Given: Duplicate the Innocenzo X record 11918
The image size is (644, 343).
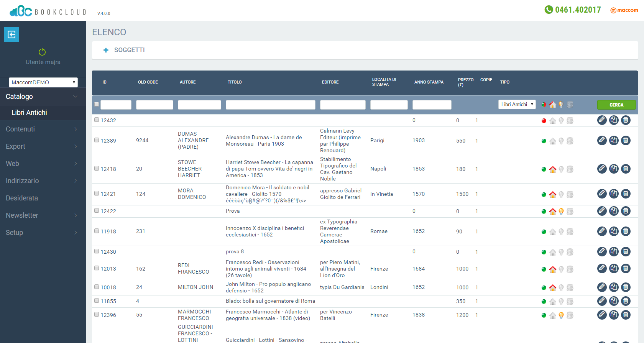Looking at the screenshot, I should pos(614,231).
